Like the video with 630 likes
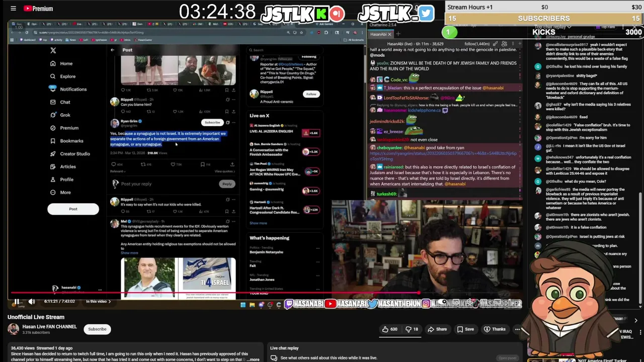This screenshot has height=362, width=644. tap(390, 329)
